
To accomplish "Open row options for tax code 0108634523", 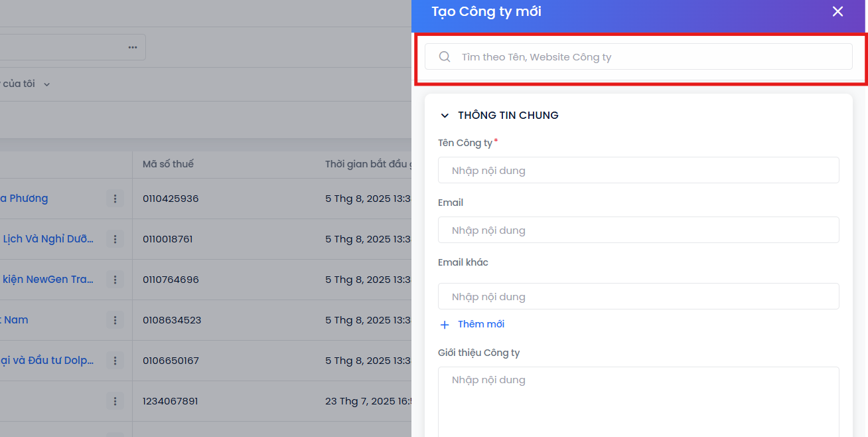I will click(x=115, y=320).
